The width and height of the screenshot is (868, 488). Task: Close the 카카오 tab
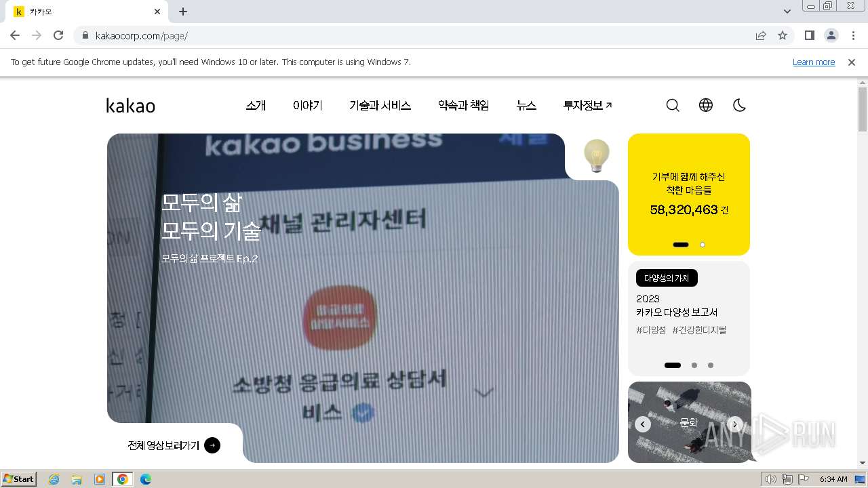[x=157, y=12]
